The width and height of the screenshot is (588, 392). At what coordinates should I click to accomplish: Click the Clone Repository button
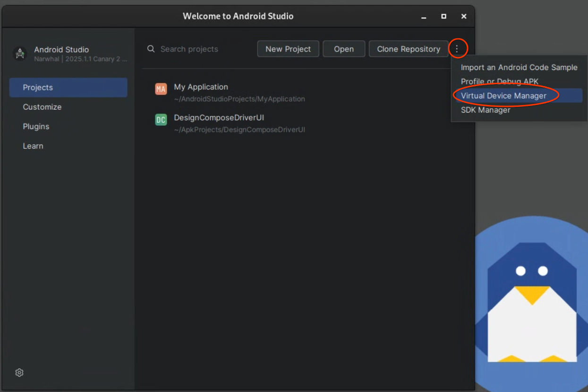pos(408,49)
